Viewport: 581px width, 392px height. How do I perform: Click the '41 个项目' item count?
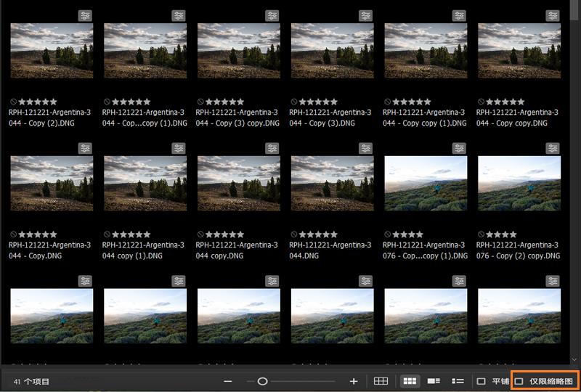coord(31,382)
